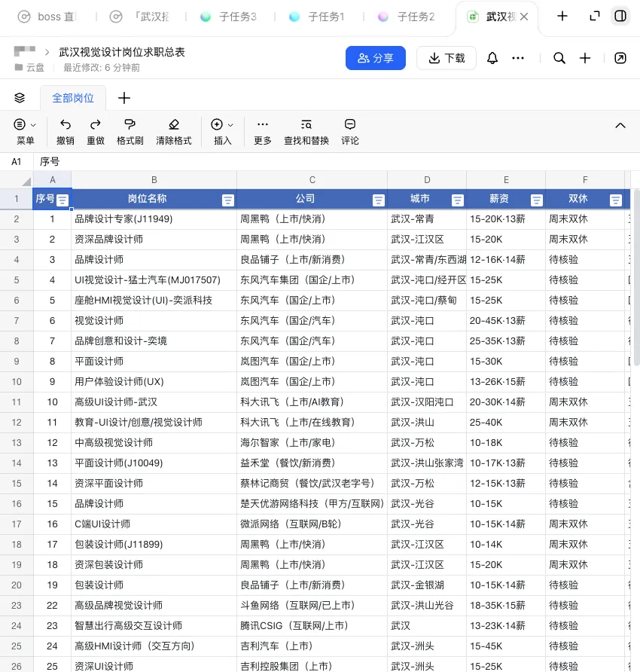Screen dimensions: 640x672
Task: Open the Insert (插入) plus icon
Action: tap(217, 124)
